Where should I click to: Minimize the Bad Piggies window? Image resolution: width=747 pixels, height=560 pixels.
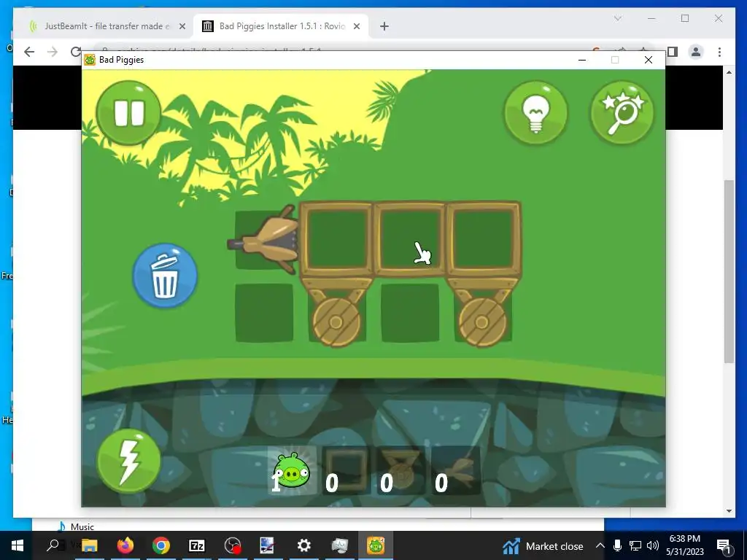click(581, 60)
